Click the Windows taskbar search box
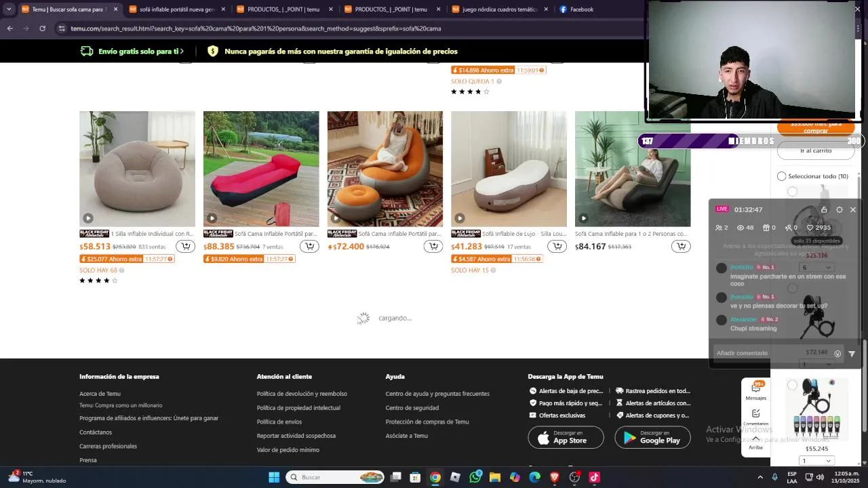 pos(335,477)
